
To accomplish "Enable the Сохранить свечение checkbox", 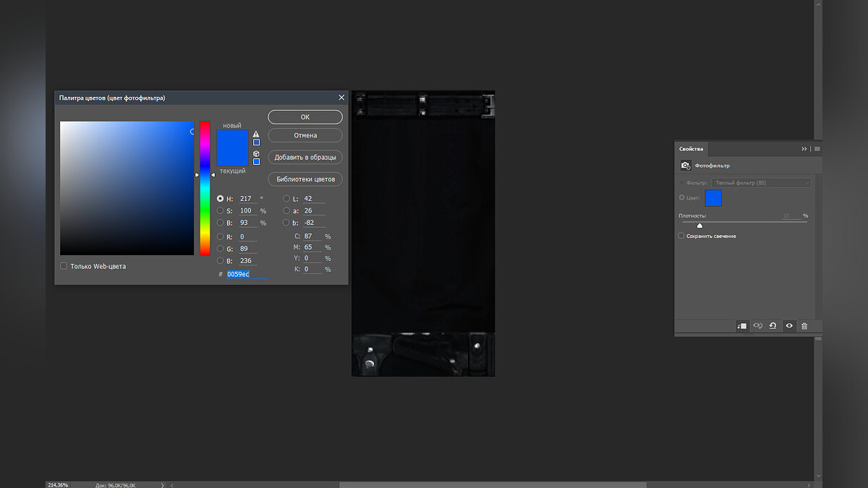I will (681, 236).
